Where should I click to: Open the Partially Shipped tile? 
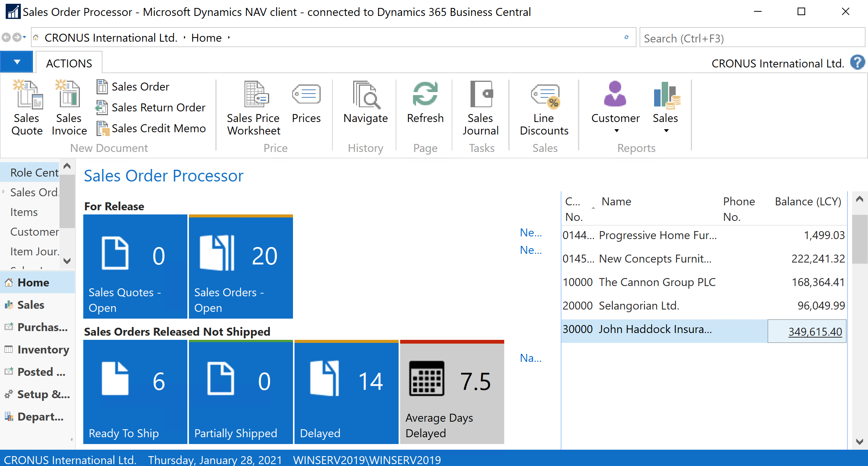pos(241,392)
